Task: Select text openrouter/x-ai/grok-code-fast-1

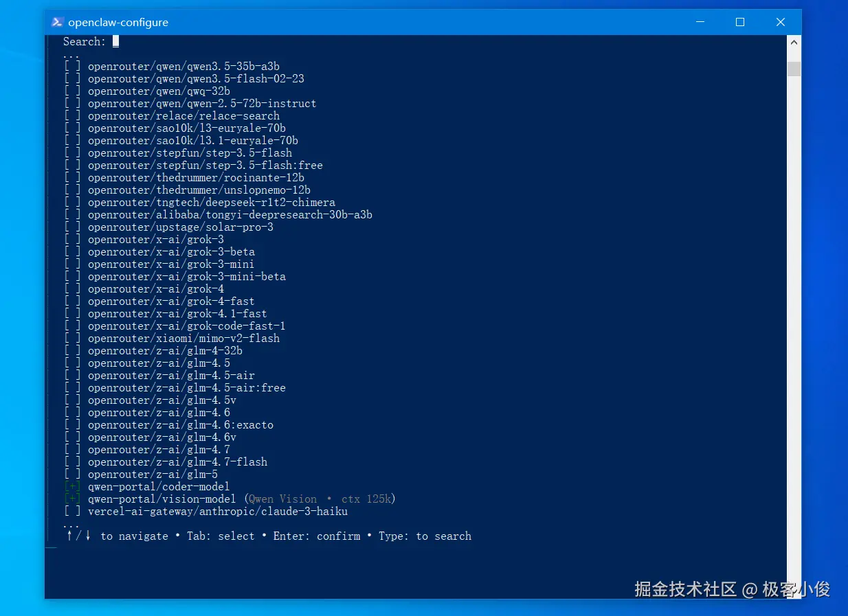Action: 187,326
